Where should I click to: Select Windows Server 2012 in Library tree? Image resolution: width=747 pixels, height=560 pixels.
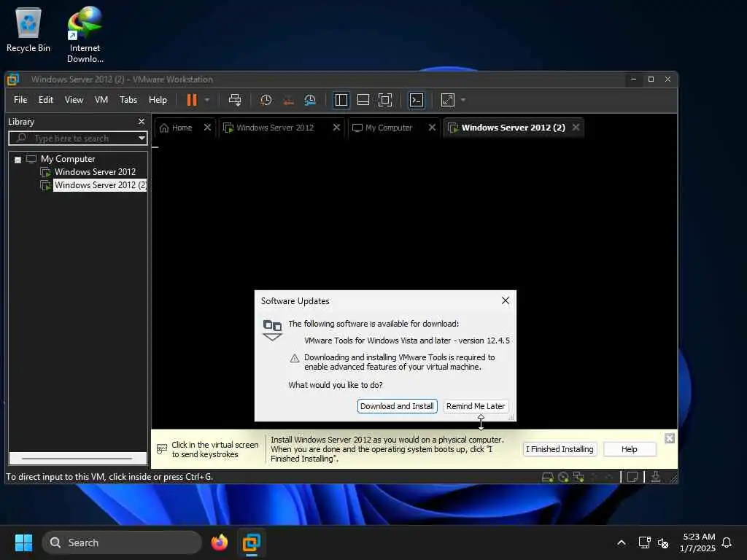pos(95,172)
